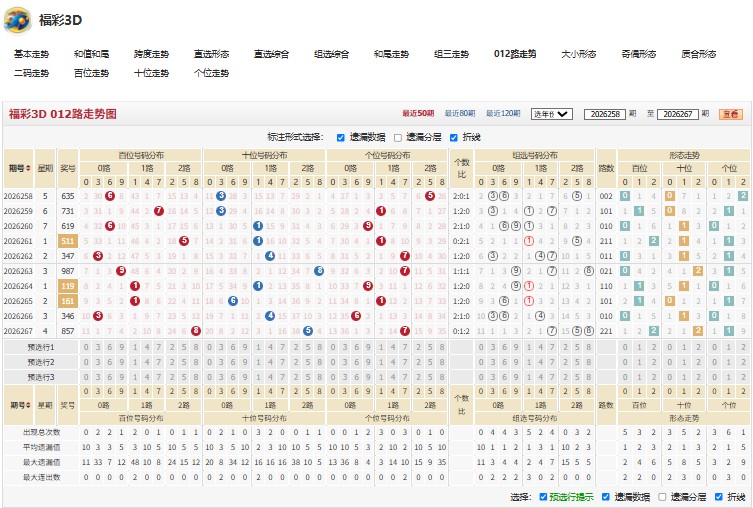The height and width of the screenshot is (508, 753).
Task: Toggle the top 遗漏数据 checkbox
Action: [x=340, y=138]
